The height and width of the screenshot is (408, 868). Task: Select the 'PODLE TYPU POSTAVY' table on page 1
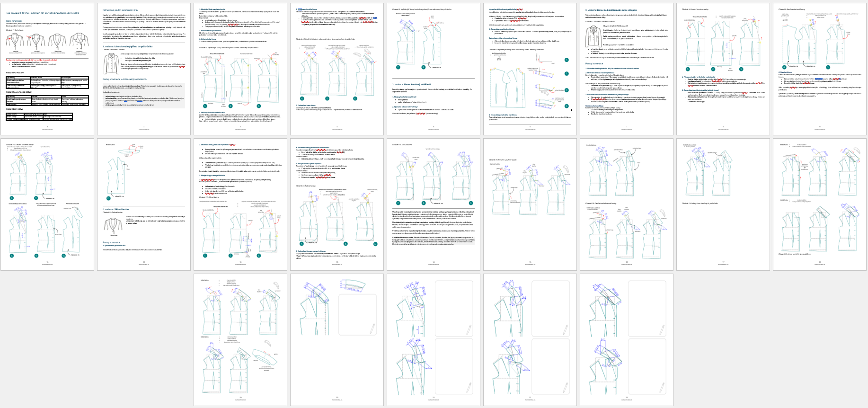tap(47, 82)
